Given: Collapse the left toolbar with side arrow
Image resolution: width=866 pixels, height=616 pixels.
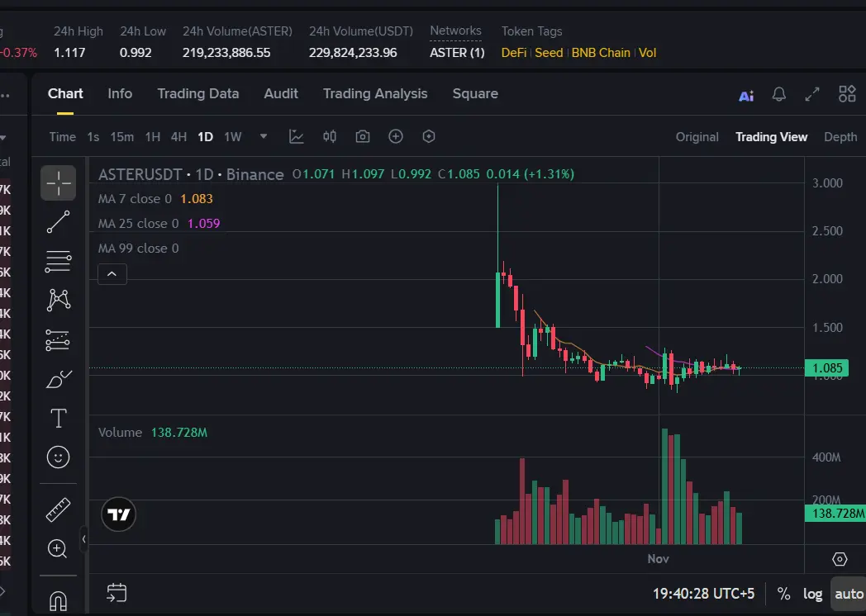Looking at the screenshot, I should coord(83,538).
